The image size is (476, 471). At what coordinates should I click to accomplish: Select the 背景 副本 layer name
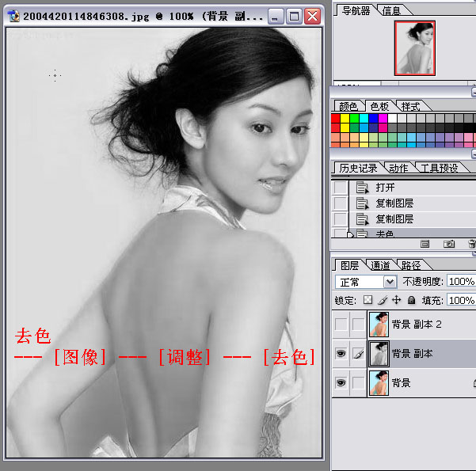pos(412,354)
